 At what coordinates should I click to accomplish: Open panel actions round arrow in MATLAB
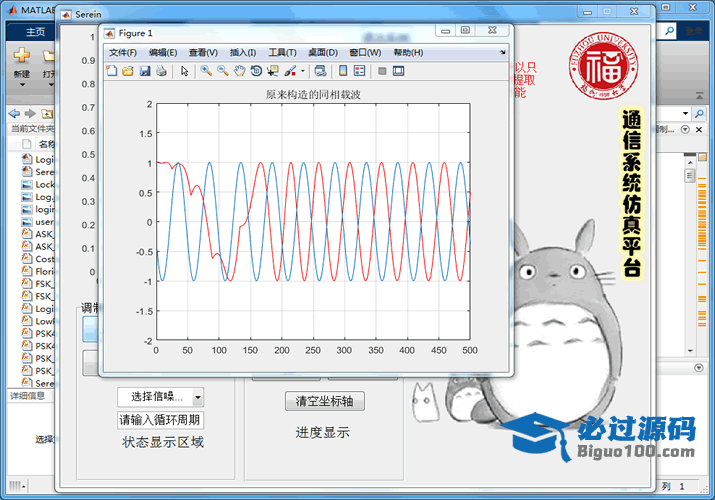(x=685, y=129)
